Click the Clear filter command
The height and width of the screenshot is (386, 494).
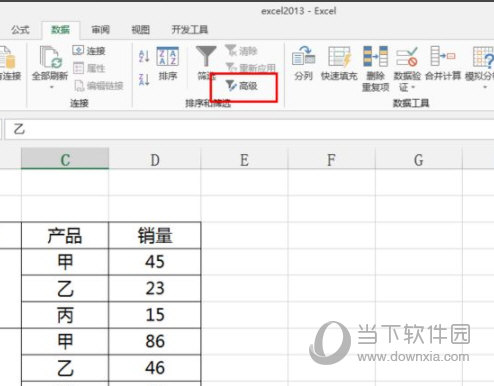(x=241, y=51)
